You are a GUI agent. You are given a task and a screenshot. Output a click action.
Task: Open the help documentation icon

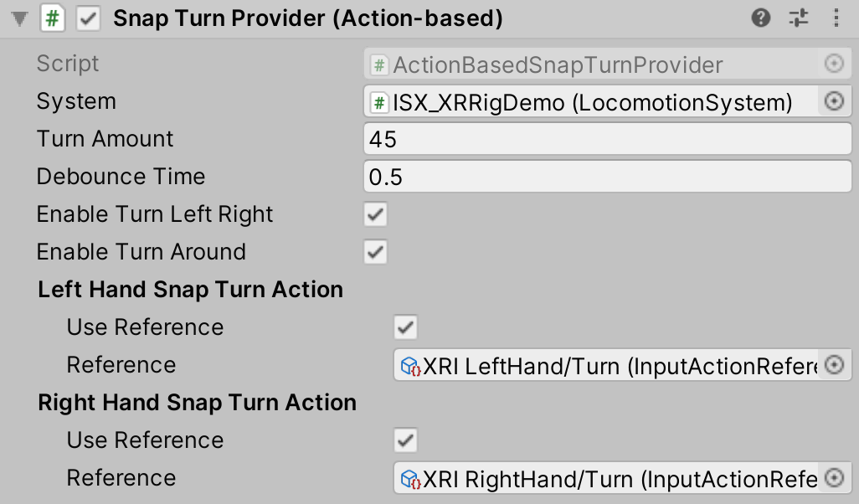pyautogui.click(x=762, y=18)
